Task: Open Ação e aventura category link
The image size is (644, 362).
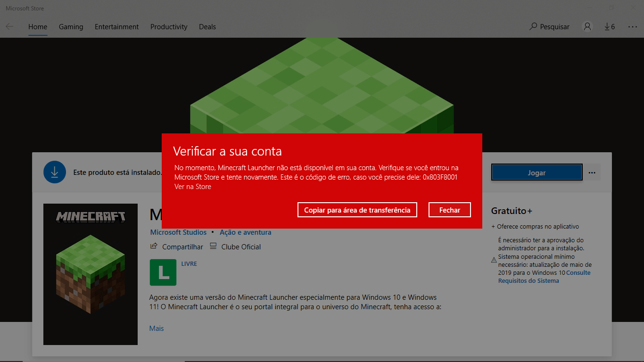Action: pos(245,232)
